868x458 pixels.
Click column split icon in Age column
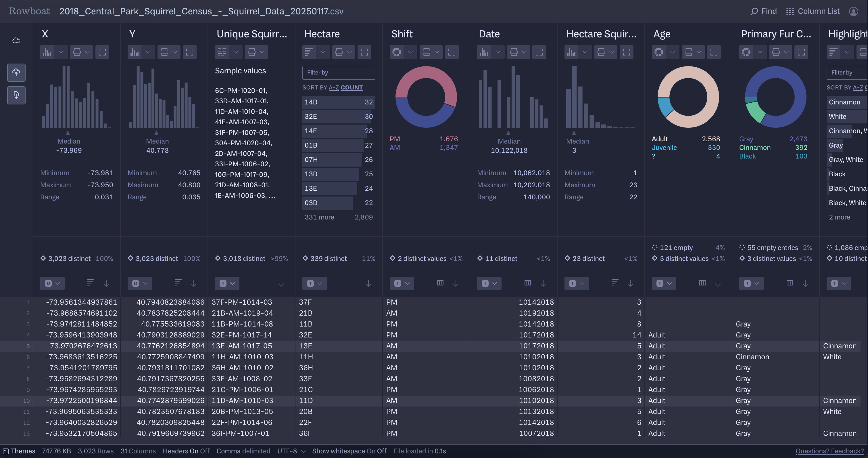tap(702, 283)
